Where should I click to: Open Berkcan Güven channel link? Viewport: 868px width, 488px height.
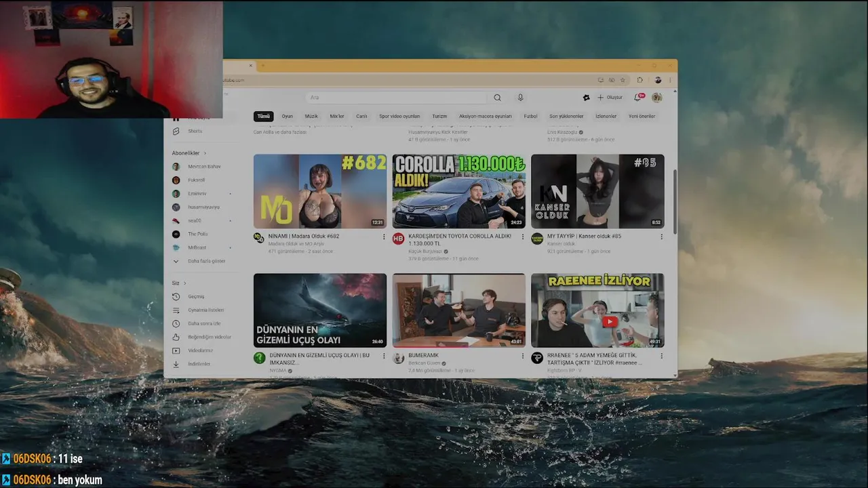425,363
